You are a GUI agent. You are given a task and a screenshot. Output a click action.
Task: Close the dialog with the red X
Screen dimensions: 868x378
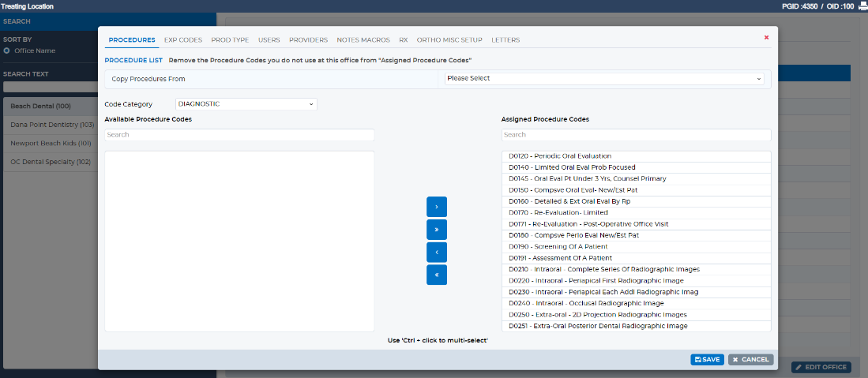pyautogui.click(x=766, y=37)
